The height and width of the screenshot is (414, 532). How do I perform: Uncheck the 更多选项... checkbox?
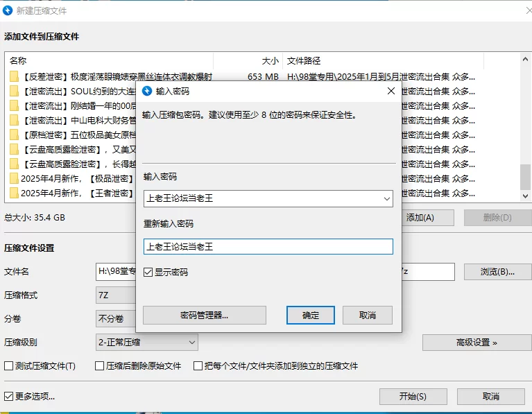point(8,397)
